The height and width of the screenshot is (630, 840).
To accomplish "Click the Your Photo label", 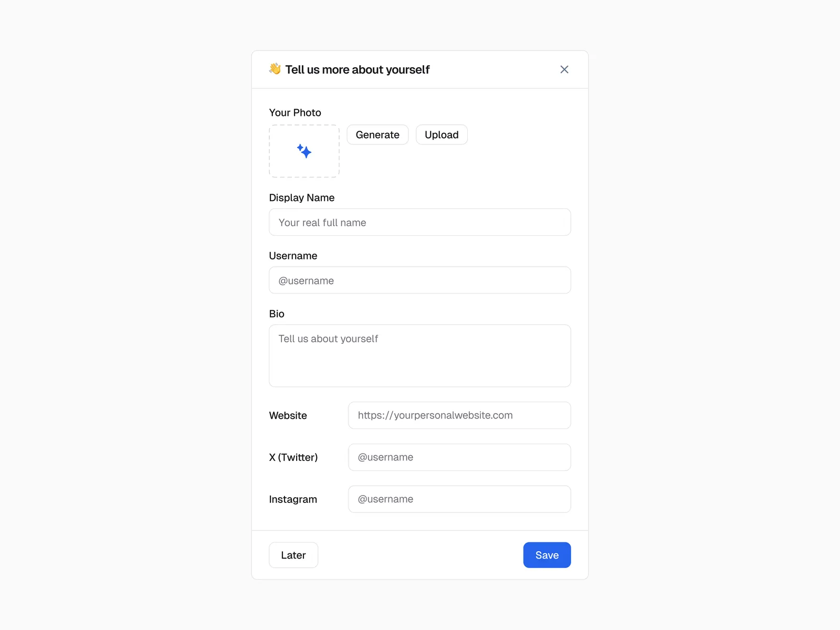I will [x=295, y=113].
